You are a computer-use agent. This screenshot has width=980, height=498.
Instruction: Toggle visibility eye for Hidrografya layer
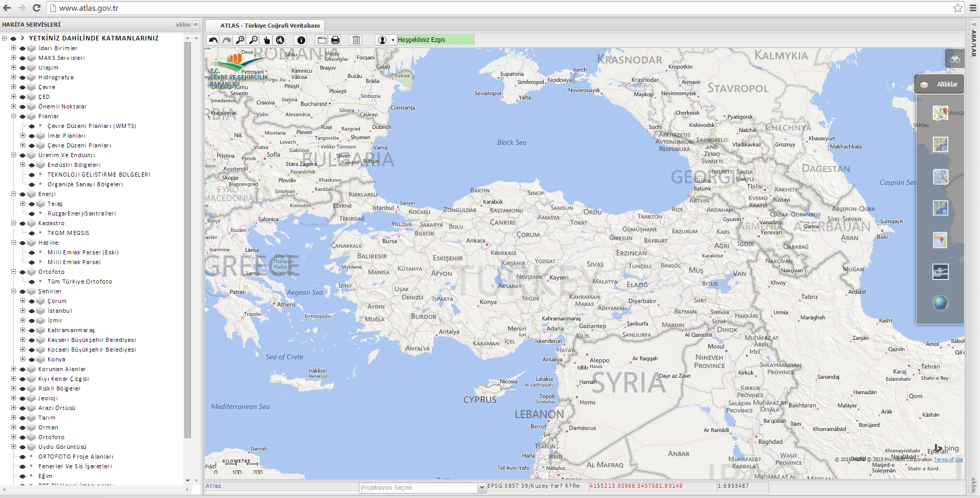(23, 78)
